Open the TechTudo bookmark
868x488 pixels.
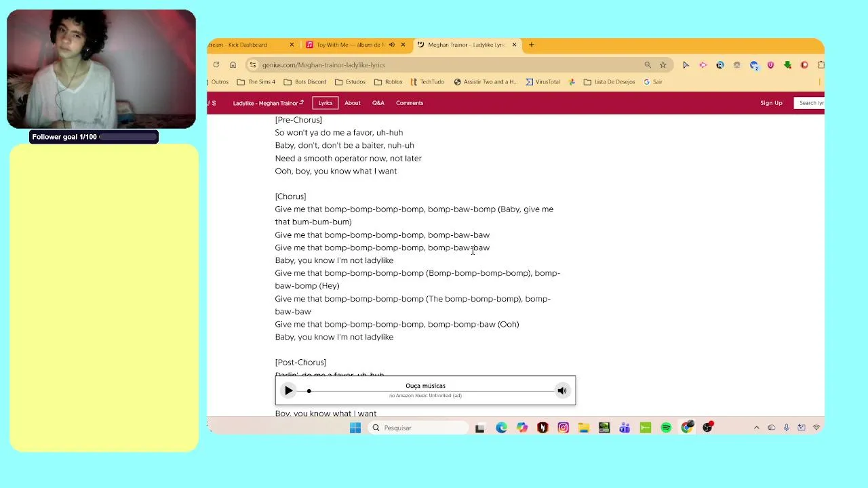click(x=427, y=82)
